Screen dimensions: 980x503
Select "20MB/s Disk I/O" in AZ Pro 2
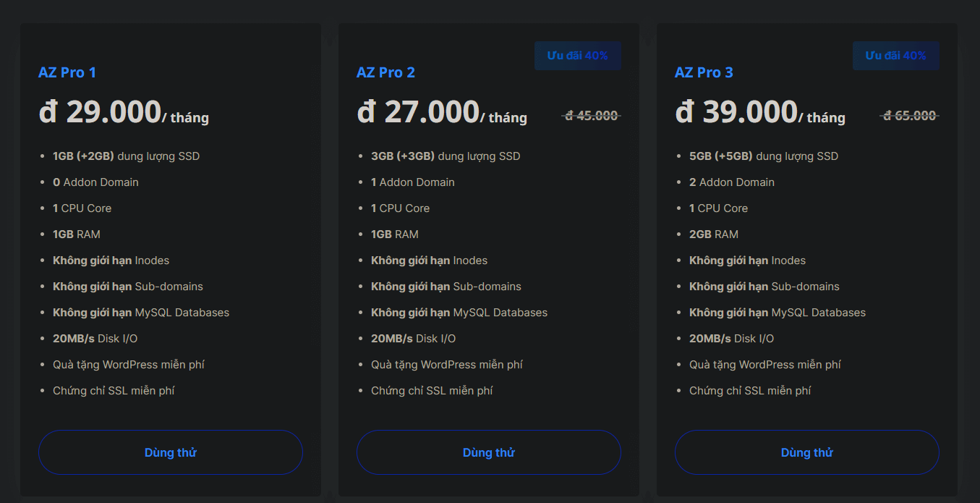(414, 339)
